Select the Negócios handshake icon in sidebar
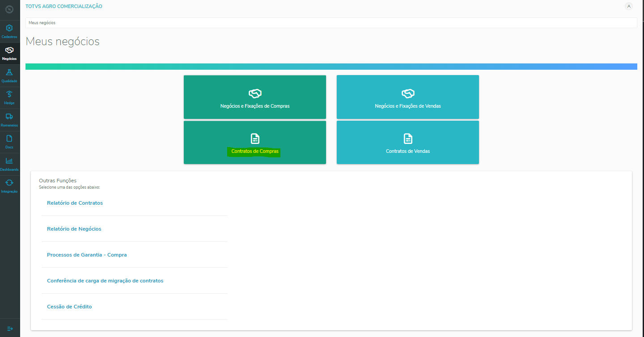This screenshot has height=337, width=644. click(9, 50)
